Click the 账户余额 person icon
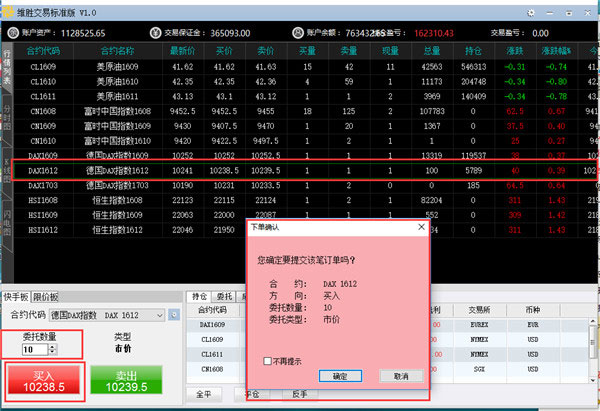The image size is (600, 411). pyautogui.click(x=298, y=33)
